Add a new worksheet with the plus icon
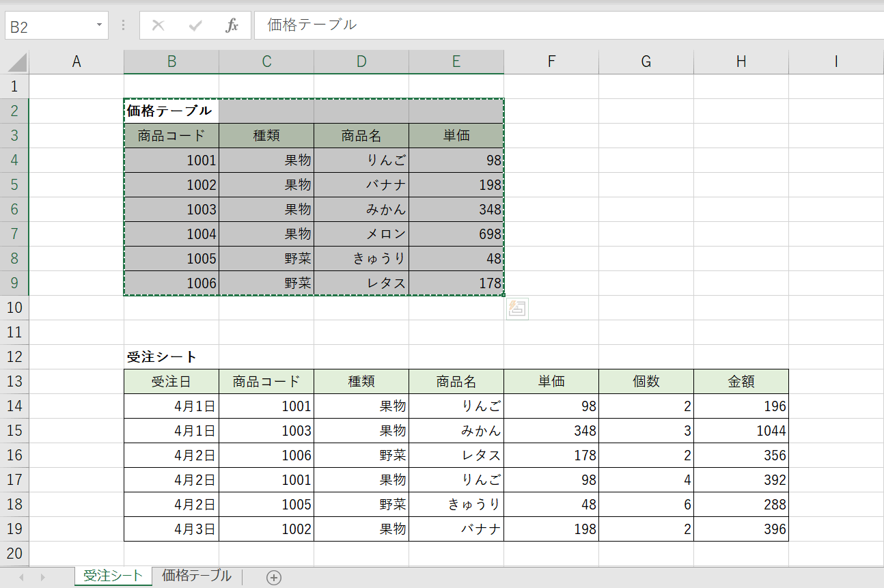Image resolution: width=884 pixels, height=588 pixels. 273,576
